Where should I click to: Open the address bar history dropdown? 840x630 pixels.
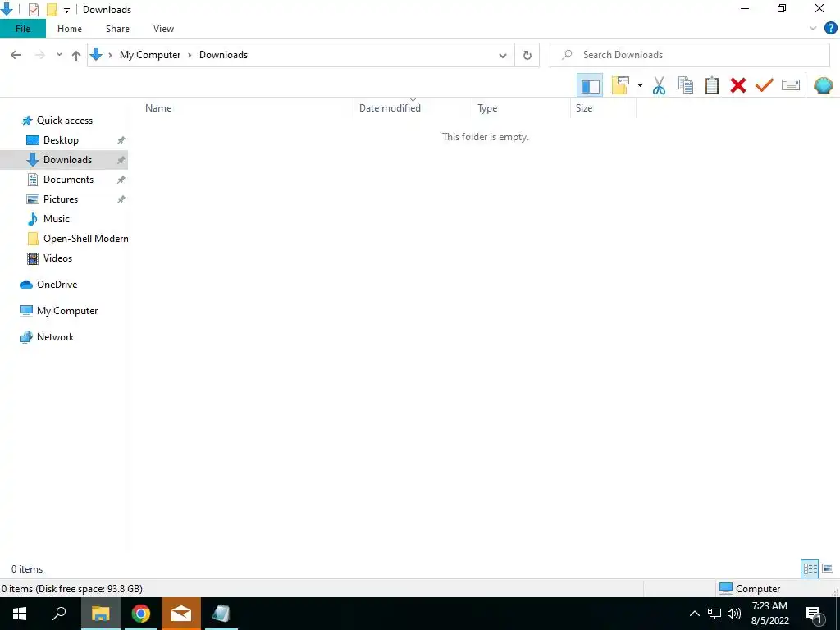point(503,55)
